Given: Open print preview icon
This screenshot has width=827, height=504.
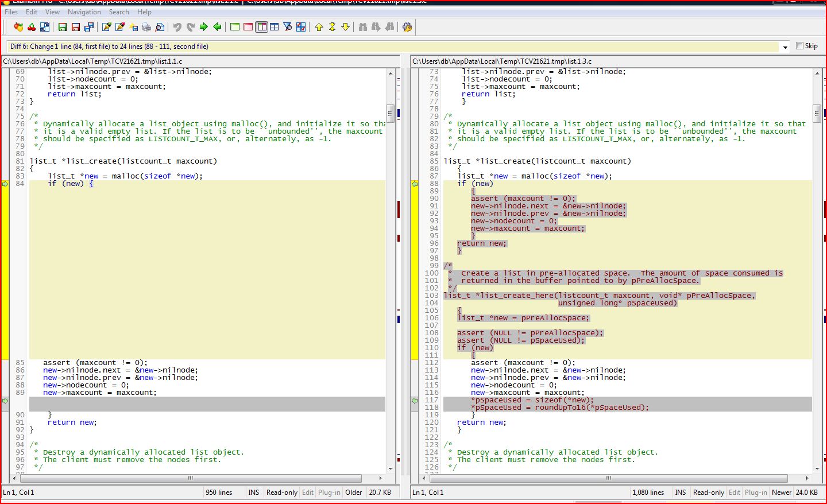Looking at the screenshot, I should [x=160, y=27].
